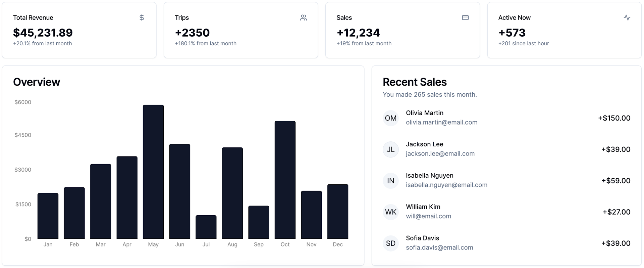Click the +$150.00 sale amount
Image resolution: width=644 pixels, height=268 pixels.
tap(614, 118)
